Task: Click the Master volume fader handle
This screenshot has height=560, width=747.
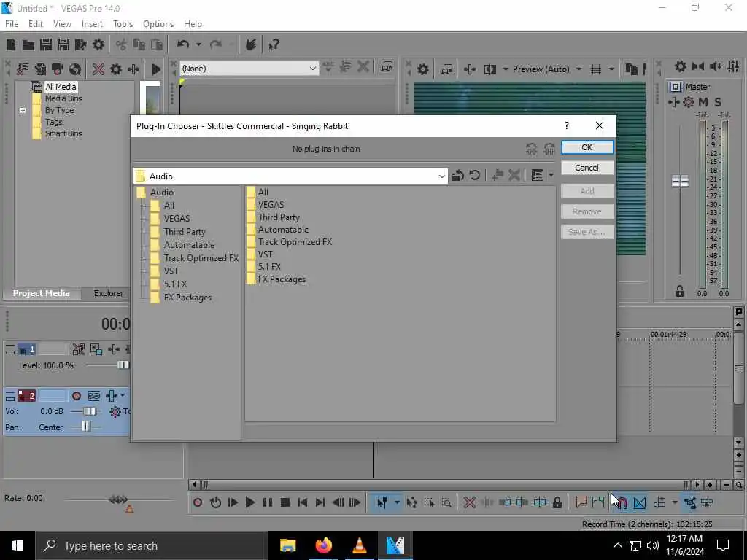Action: coord(680,181)
